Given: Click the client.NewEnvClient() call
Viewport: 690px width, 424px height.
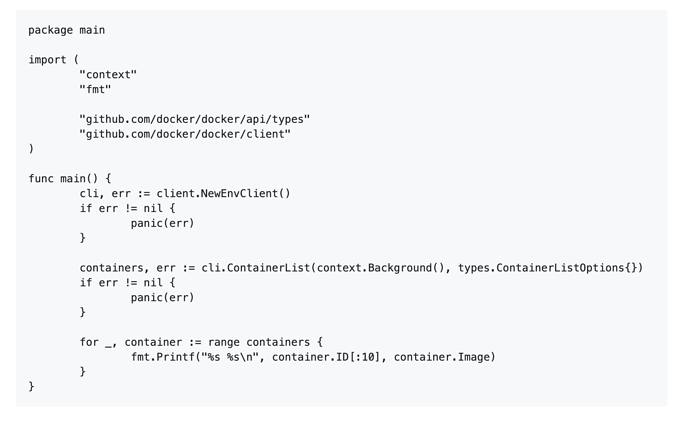Looking at the screenshot, I should (x=224, y=194).
